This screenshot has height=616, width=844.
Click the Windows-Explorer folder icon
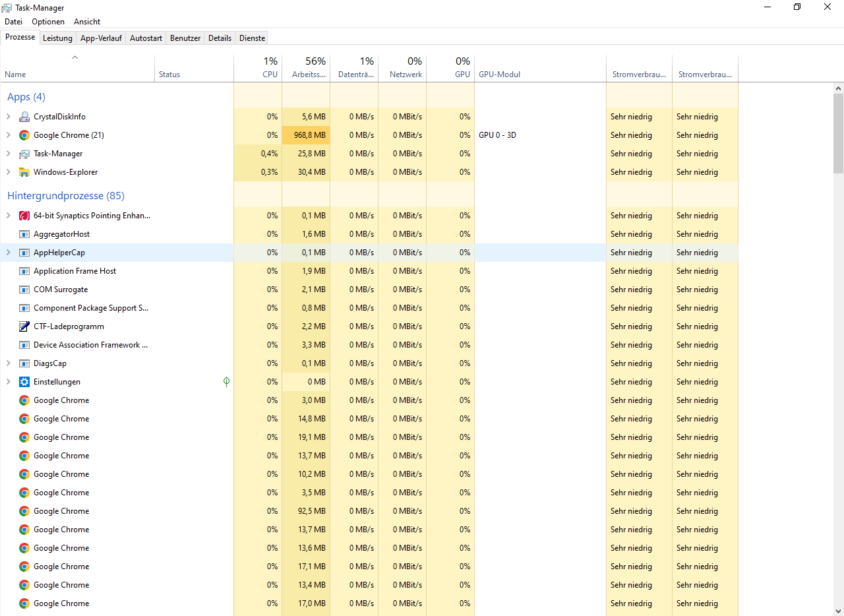[x=24, y=172]
